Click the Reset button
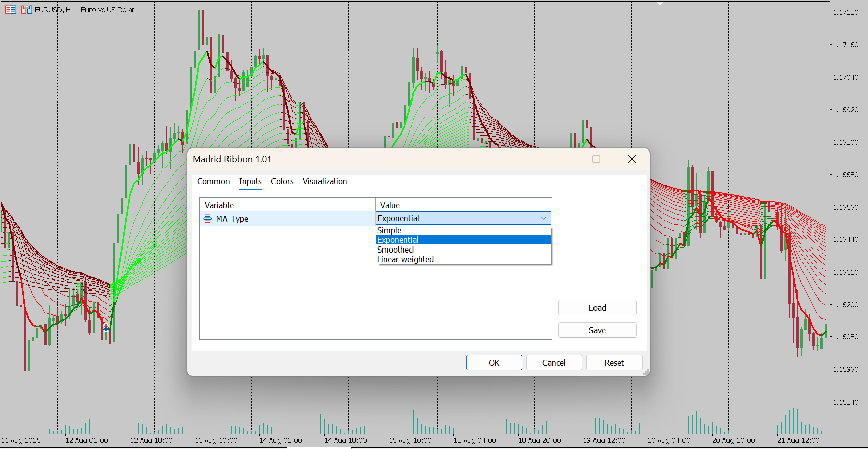The height and width of the screenshot is (449, 868). click(x=614, y=363)
